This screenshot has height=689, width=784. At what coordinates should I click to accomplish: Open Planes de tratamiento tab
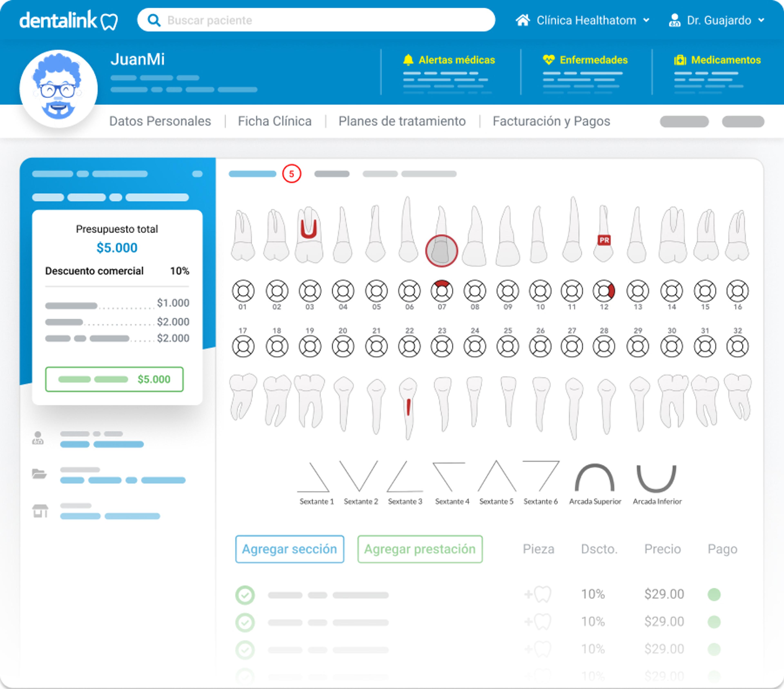click(402, 121)
